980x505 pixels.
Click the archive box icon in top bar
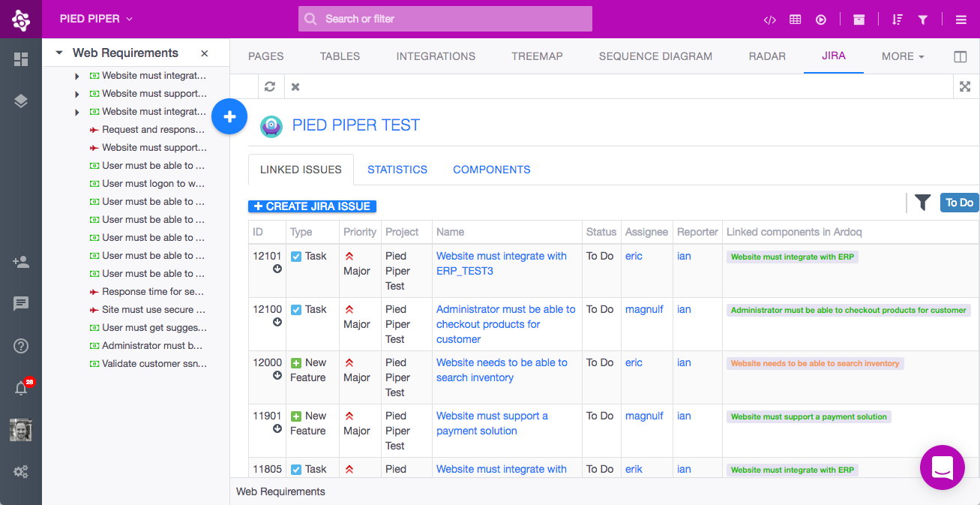[859, 20]
